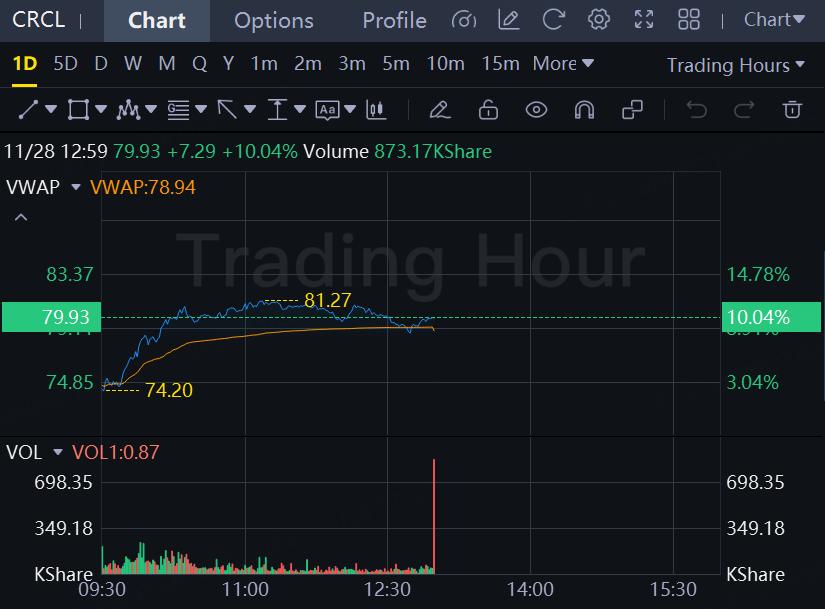The image size is (825, 609).
Task: Expand the VWAP indicator dropdown
Action: point(75,187)
